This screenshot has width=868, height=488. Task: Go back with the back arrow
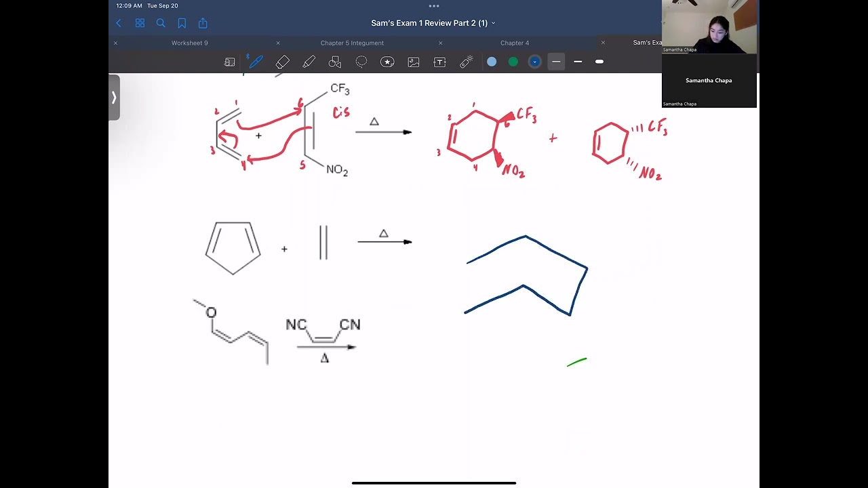click(x=119, y=23)
